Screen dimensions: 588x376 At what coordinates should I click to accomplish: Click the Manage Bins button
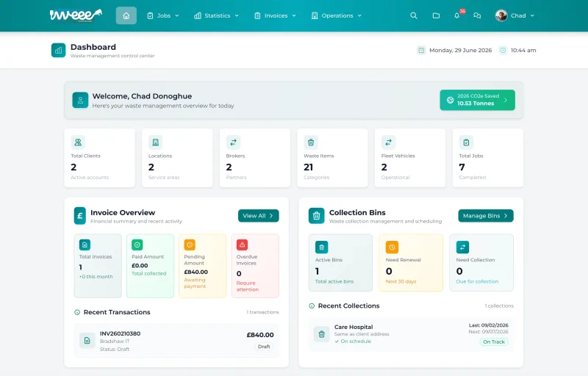tap(486, 216)
